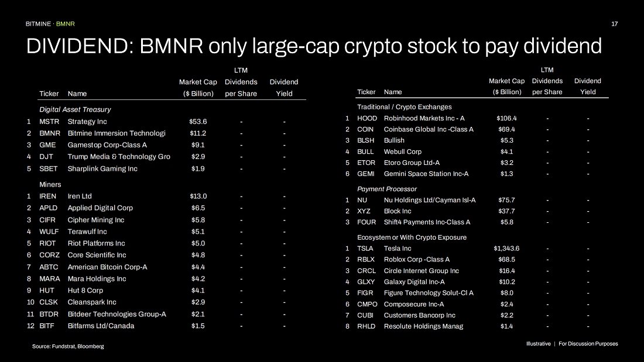Click the For Discussion Purposes footer text
This screenshot has height=362, width=644.
click(588, 344)
